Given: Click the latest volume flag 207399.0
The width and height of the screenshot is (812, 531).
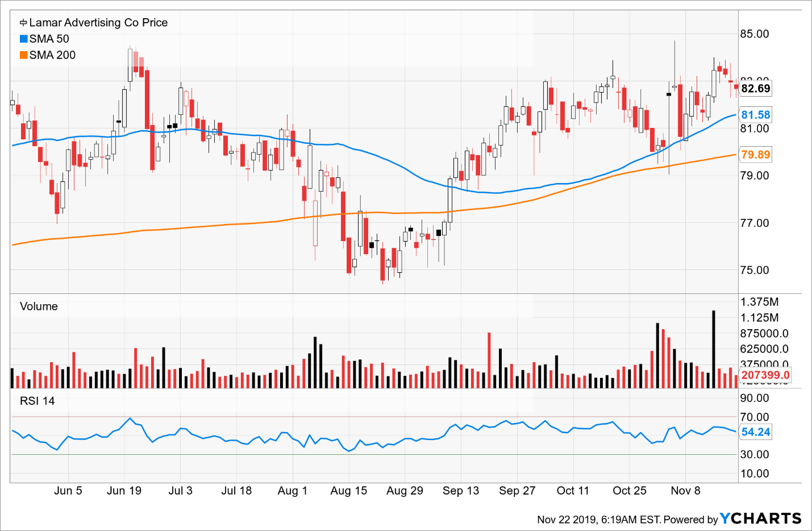Looking at the screenshot, I should coord(765,375).
